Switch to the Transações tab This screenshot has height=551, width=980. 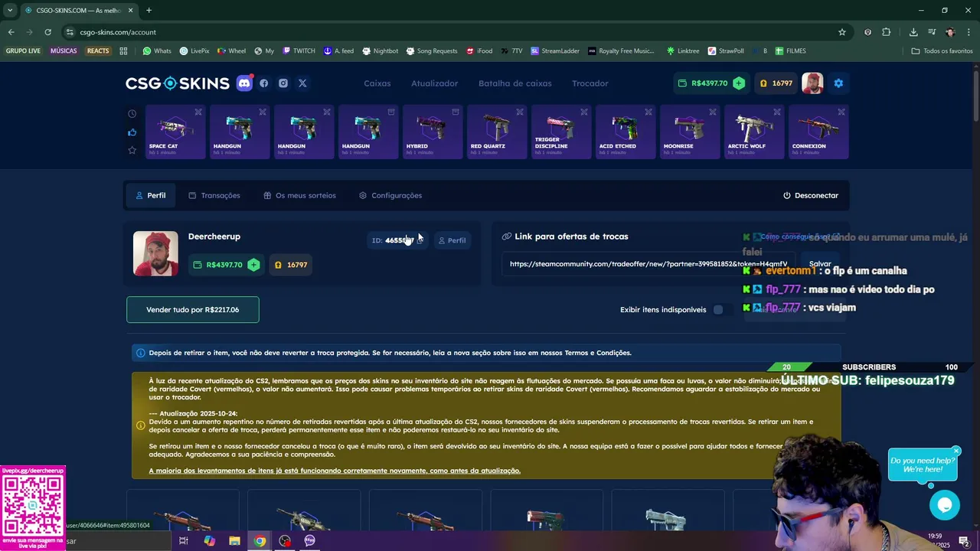(x=214, y=195)
